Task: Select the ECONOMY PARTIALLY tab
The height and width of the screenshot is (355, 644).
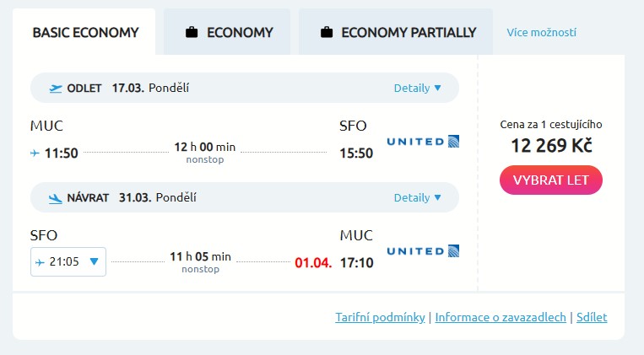Action: pos(397,33)
